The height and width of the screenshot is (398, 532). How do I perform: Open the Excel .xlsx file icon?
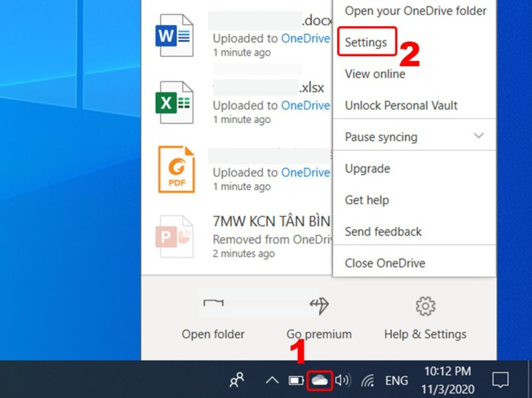tap(175, 102)
